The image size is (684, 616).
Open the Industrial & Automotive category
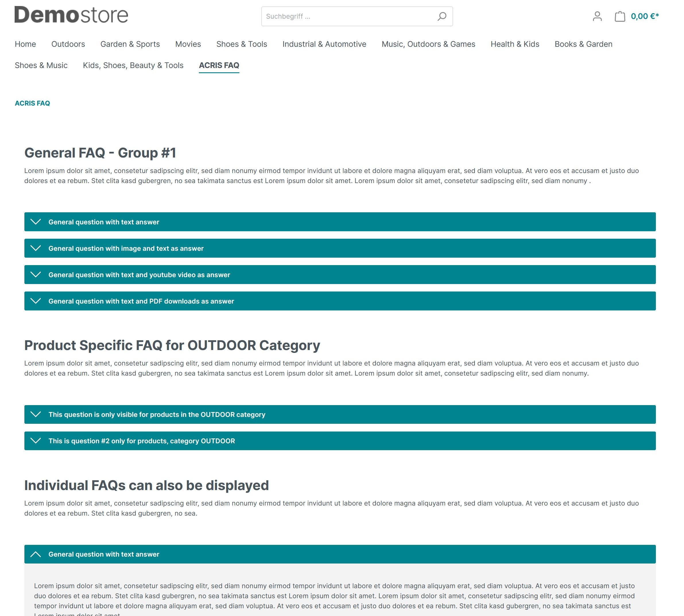tap(324, 44)
